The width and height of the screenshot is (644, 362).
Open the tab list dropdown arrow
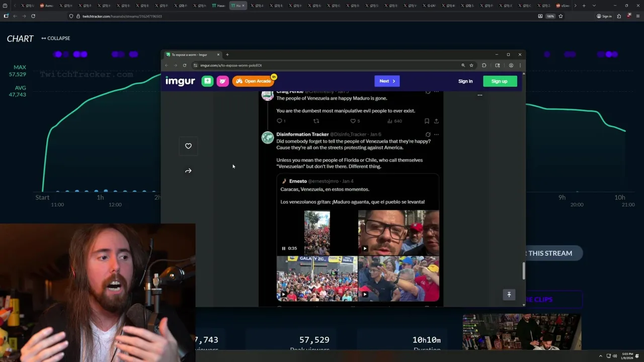[594, 6]
